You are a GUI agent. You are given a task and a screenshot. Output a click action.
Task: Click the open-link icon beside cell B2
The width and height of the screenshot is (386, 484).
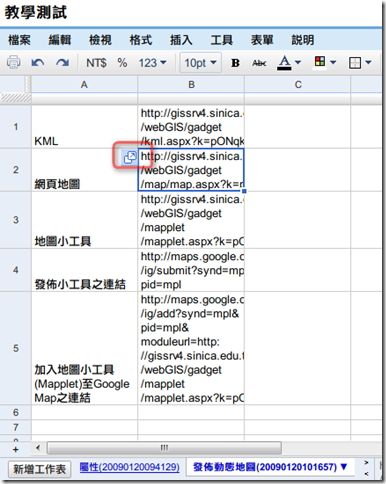point(130,157)
